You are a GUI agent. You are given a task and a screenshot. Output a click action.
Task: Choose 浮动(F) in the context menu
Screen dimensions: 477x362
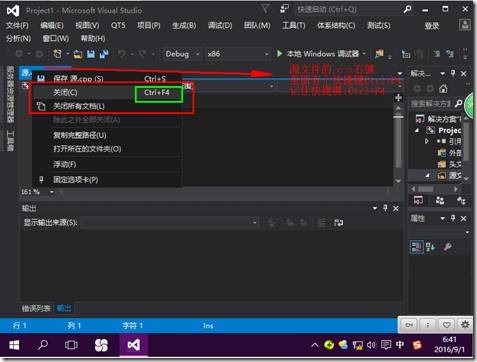click(x=107, y=164)
